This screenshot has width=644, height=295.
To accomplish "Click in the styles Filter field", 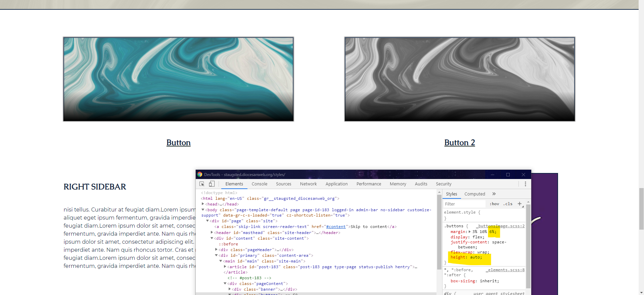I will point(463,204).
